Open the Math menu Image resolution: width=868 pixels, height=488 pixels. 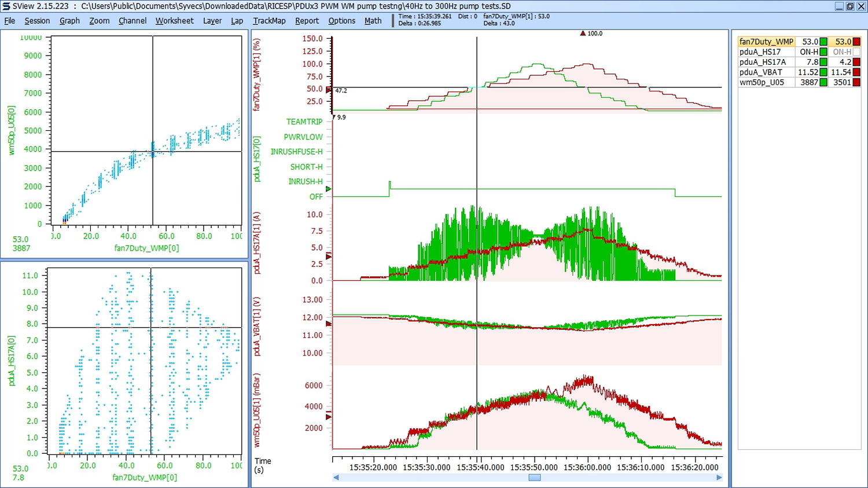[373, 20]
